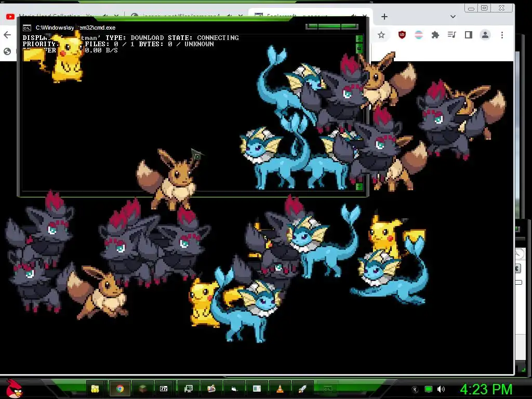
Task: Open the folder icon in the taskbar
Action: tap(95, 389)
